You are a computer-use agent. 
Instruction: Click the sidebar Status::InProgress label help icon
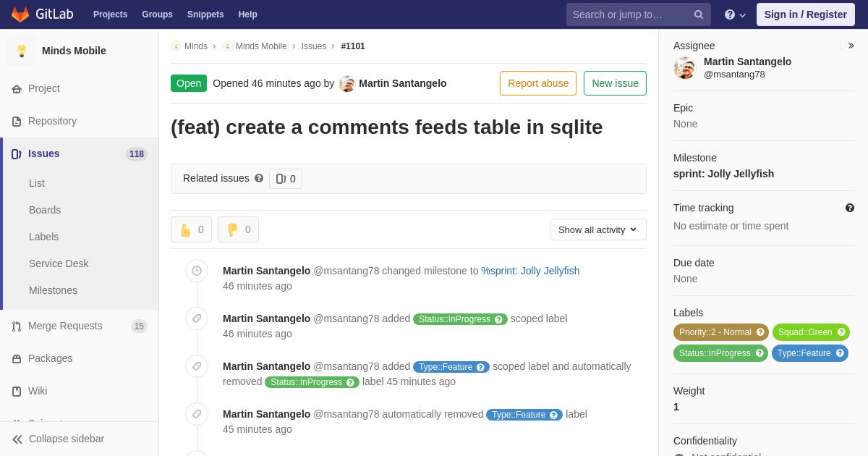pos(759,353)
